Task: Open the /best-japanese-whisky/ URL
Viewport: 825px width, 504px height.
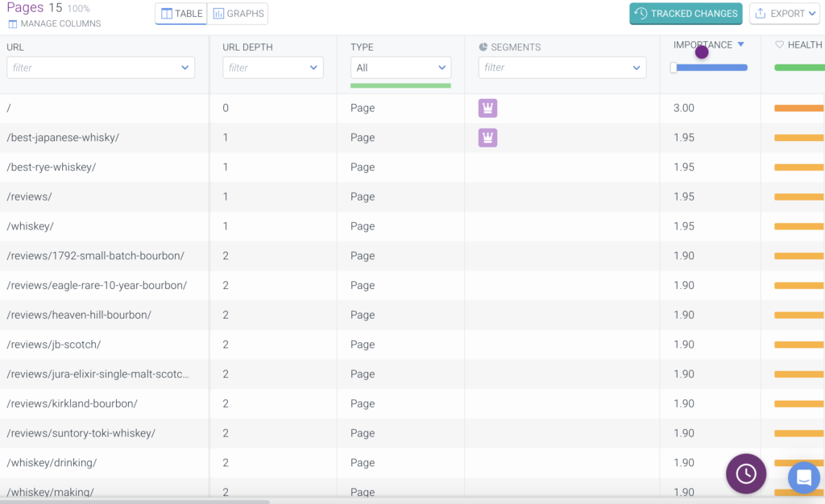Action: pos(63,138)
